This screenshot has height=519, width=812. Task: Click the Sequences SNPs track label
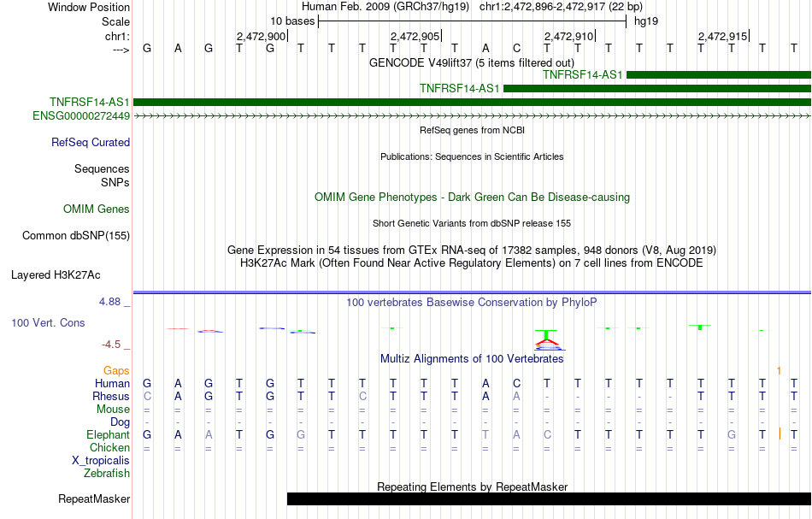[x=102, y=175]
